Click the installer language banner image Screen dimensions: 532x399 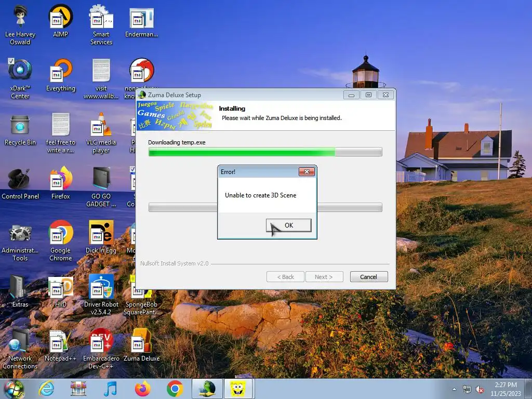point(175,115)
